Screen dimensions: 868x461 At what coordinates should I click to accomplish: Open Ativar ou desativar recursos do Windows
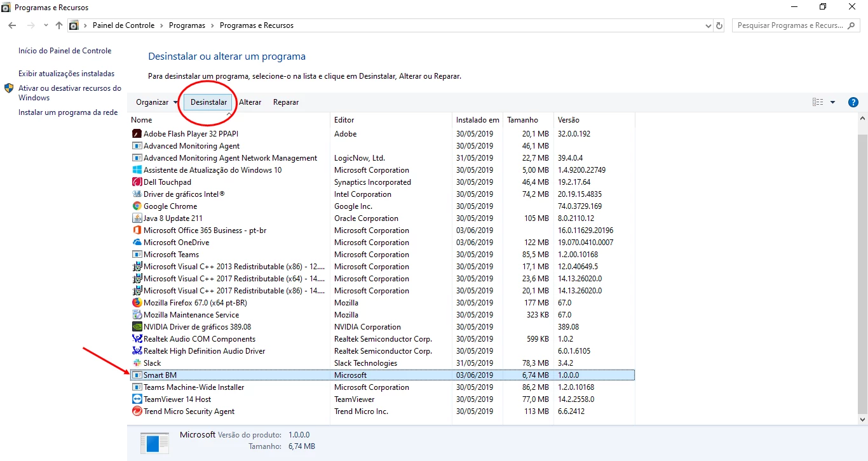point(70,93)
